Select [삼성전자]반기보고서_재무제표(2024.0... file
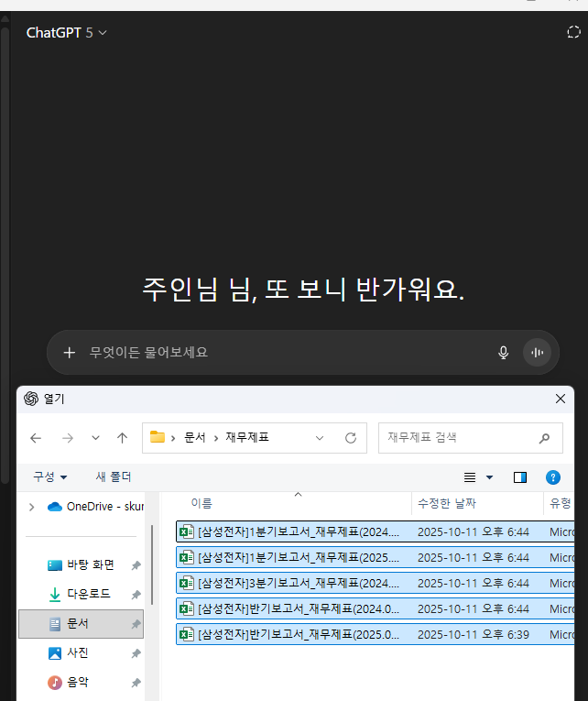Viewport: 588px width, 701px height. point(375,608)
